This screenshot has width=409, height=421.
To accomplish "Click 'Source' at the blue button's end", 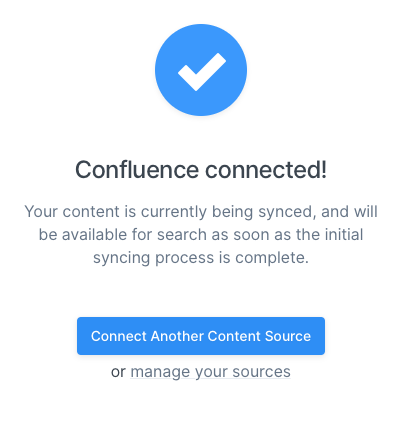I will (288, 336).
